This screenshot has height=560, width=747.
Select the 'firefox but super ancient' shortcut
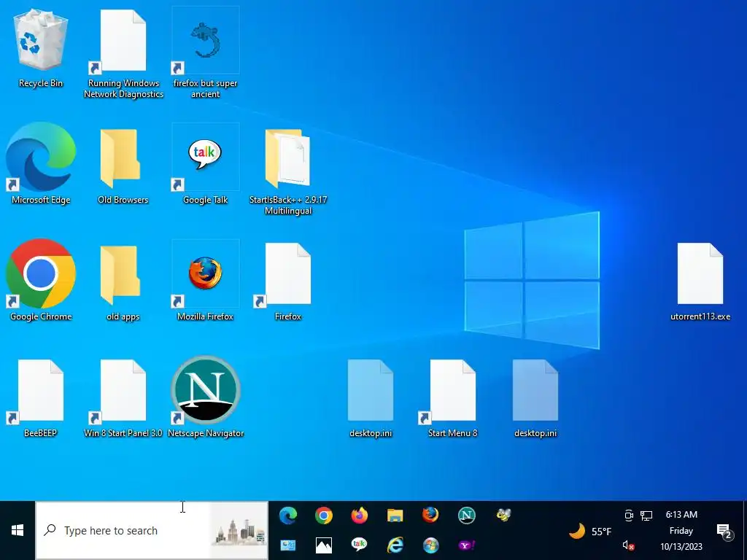[x=205, y=52]
